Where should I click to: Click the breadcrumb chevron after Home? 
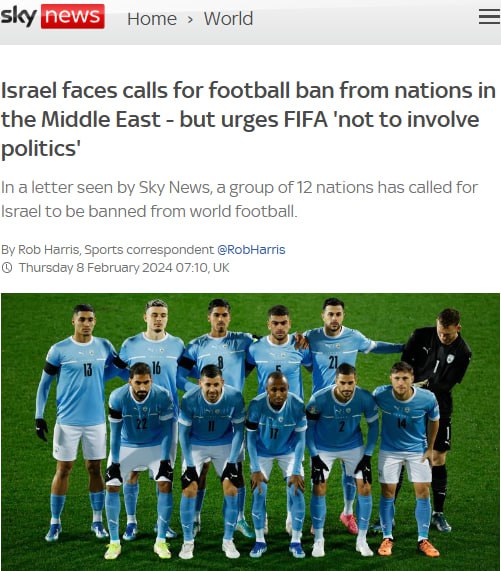coord(190,19)
